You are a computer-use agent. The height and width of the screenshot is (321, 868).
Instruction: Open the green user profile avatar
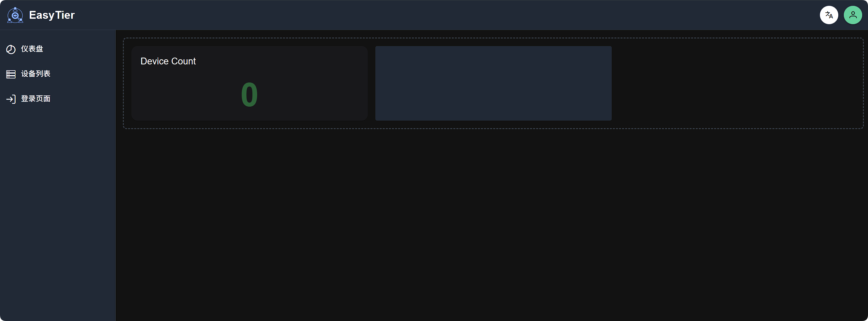(x=853, y=15)
